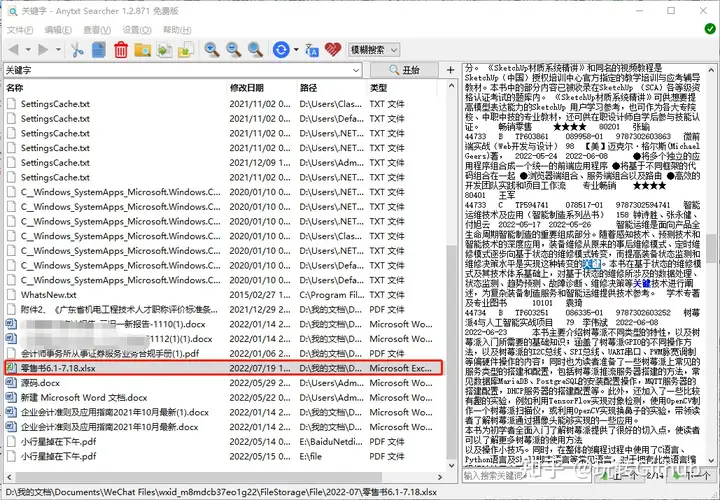Click the 开始 search button
The height and width of the screenshot is (500, 720).
tap(404, 70)
